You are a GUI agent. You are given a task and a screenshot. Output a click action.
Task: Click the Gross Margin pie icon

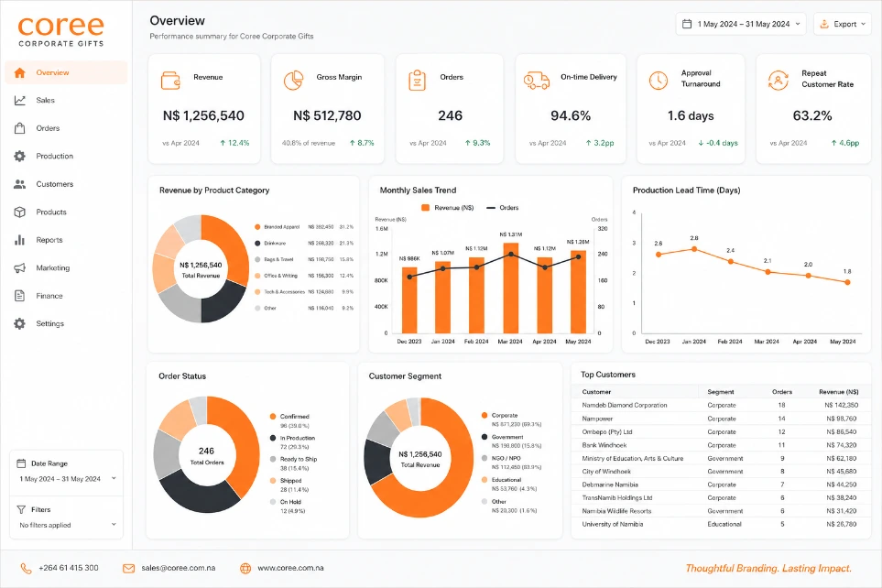[293, 81]
